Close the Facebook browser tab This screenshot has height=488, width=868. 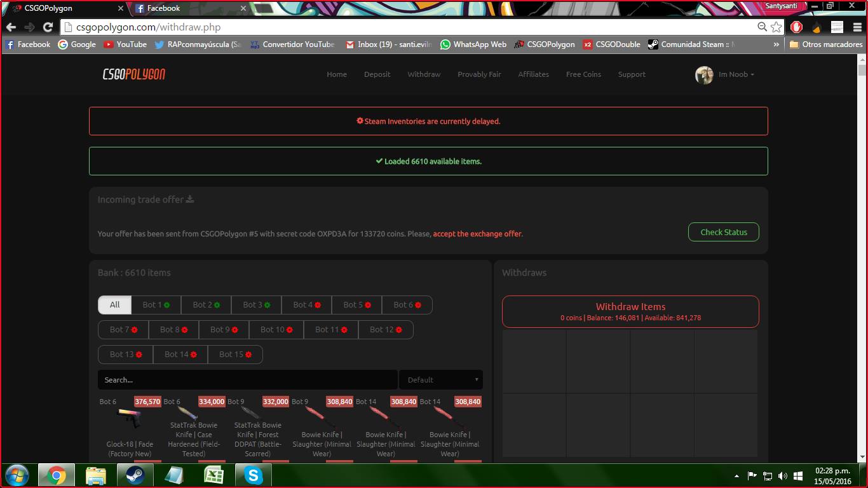click(x=243, y=9)
